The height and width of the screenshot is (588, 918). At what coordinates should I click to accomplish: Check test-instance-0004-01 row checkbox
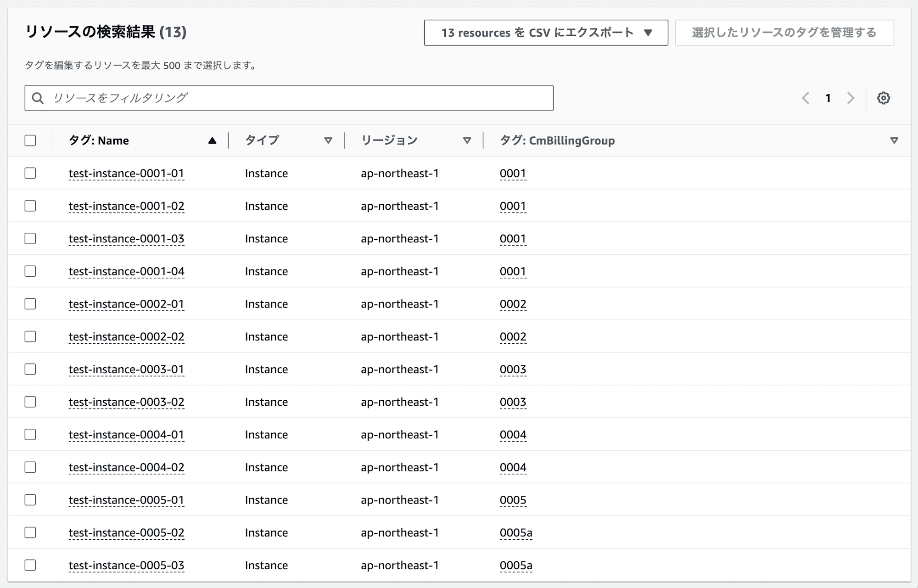pos(30,434)
